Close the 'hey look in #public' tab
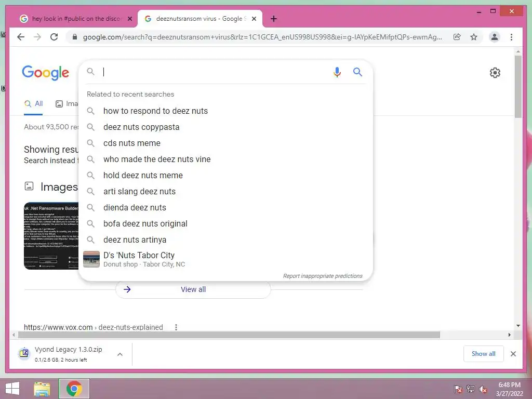The height and width of the screenshot is (399, 532). click(130, 19)
